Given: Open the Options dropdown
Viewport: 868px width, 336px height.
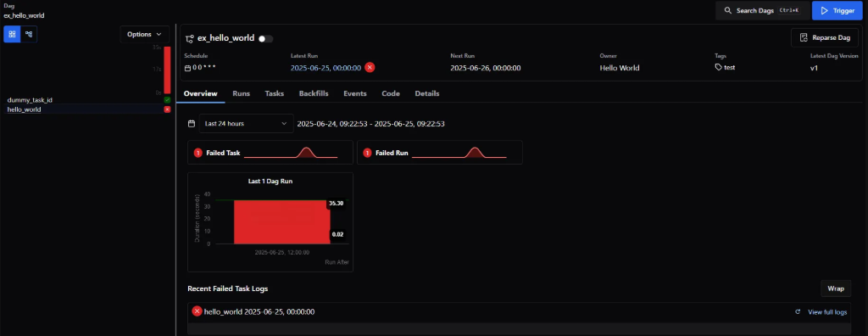Looking at the screenshot, I should click(144, 34).
